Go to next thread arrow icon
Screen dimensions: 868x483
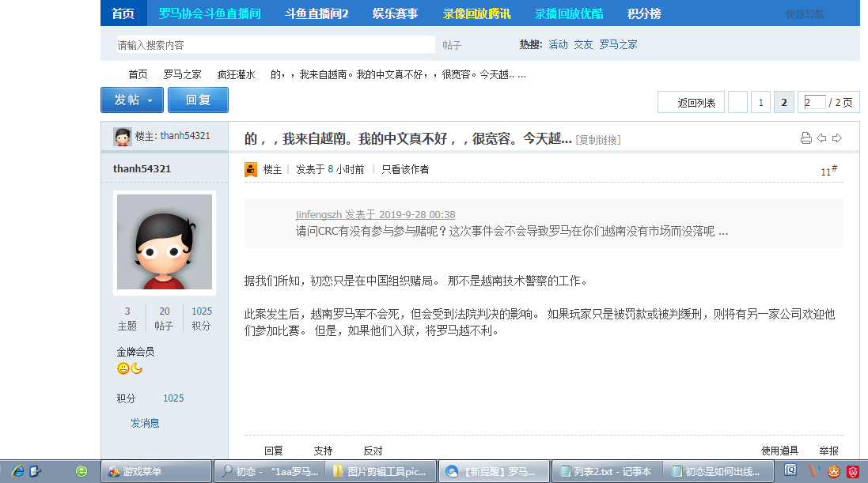point(836,138)
